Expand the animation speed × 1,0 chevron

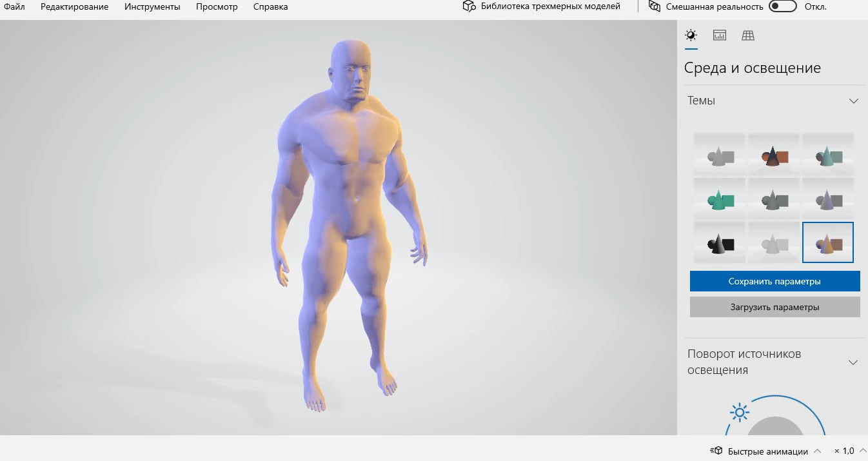pos(863,451)
